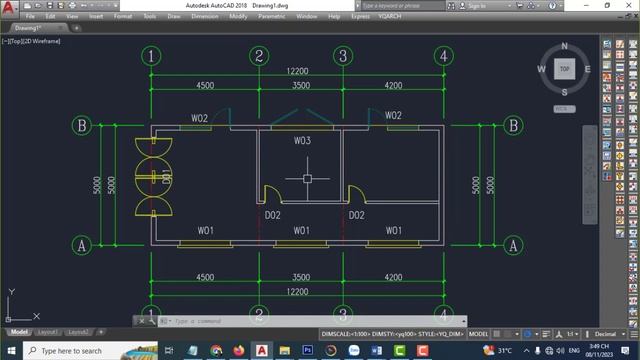This screenshot has height=360, width=640.
Task: Switch to the Layout2 tab
Action: pyautogui.click(x=78, y=332)
